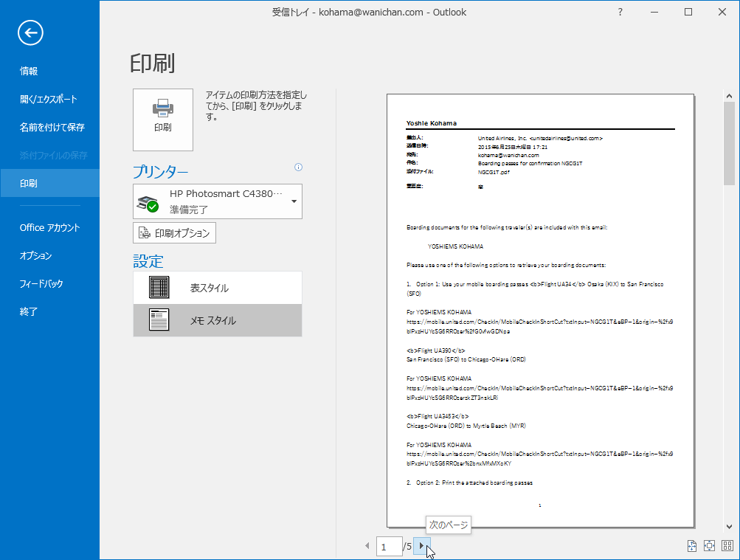Click the preview scrollbar down arrow
Screen dimensions: 740x560
coord(729,527)
